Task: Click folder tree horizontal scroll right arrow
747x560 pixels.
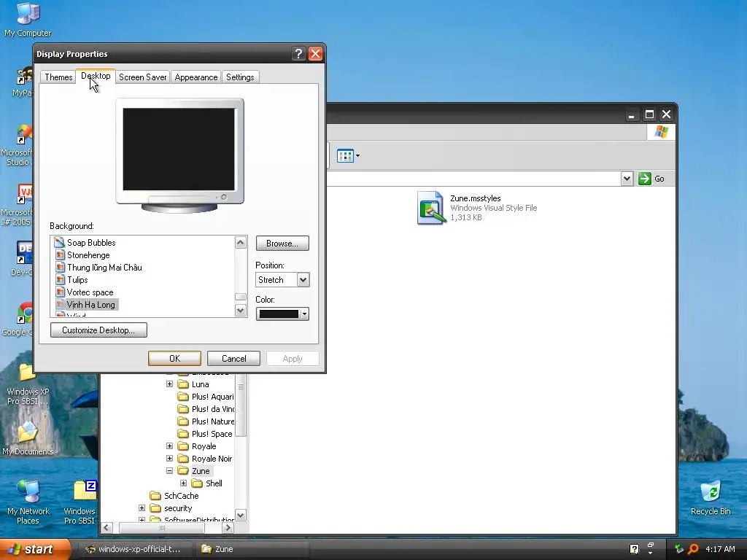Action: 228,528
